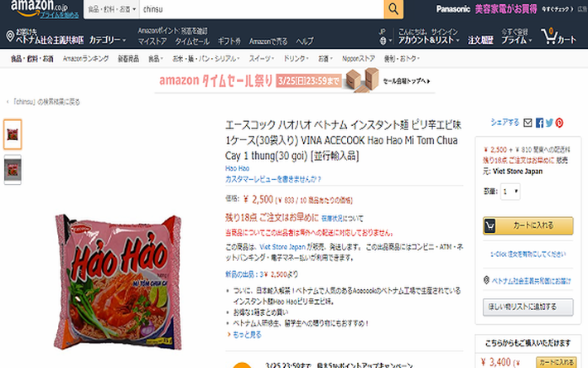Viewport: 588px width, 368px height.
Task: Open the search category dropdown
Action: pyautogui.click(x=112, y=9)
